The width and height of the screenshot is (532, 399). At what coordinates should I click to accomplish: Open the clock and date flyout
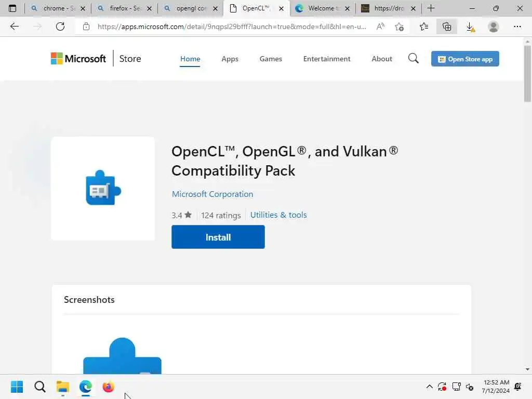pos(495,387)
